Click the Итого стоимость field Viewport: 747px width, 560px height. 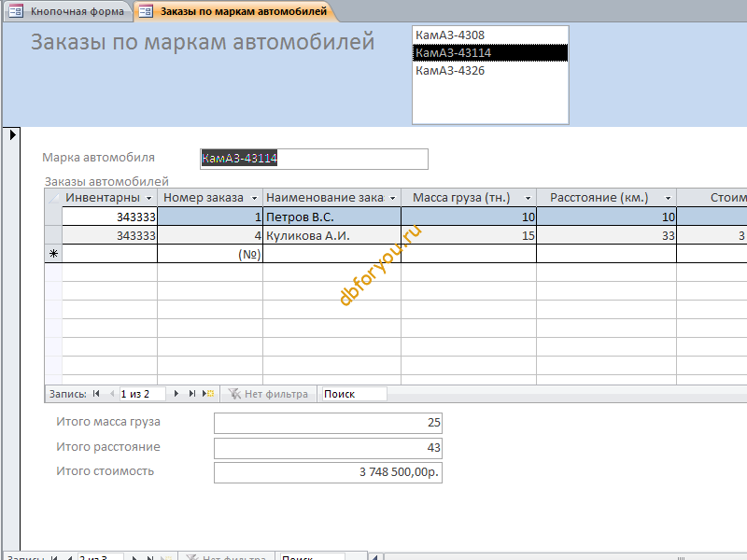(x=328, y=472)
